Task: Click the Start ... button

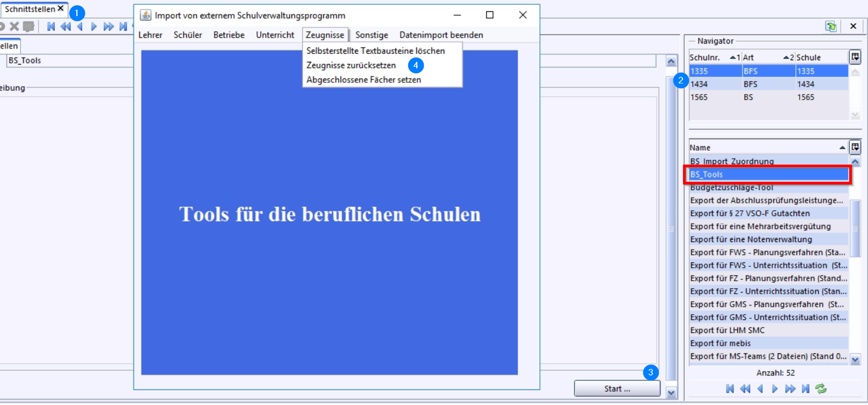Action: point(617,388)
